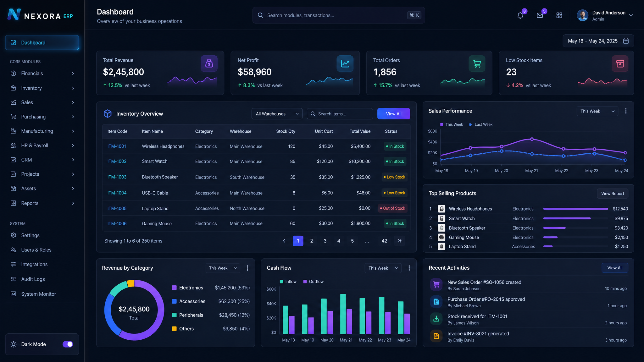Open item code ITM-1001 link
Viewport: 644px width, 362px height.
click(x=117, y=146)
